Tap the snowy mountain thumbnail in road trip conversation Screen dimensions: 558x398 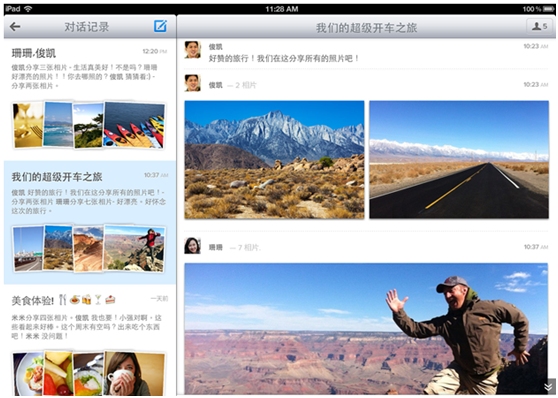click(x=58, y=248)
